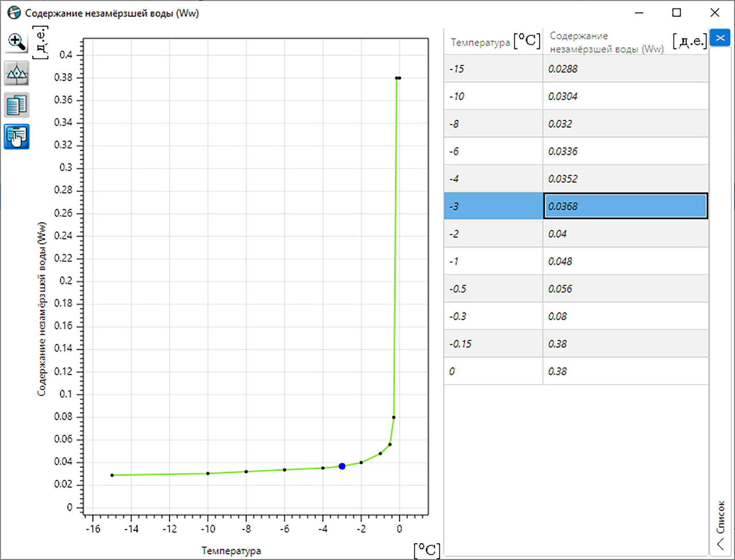Select the blue highlighted point on the curve
The width and height of the screenshot is (735, 560).
(342, 466)
